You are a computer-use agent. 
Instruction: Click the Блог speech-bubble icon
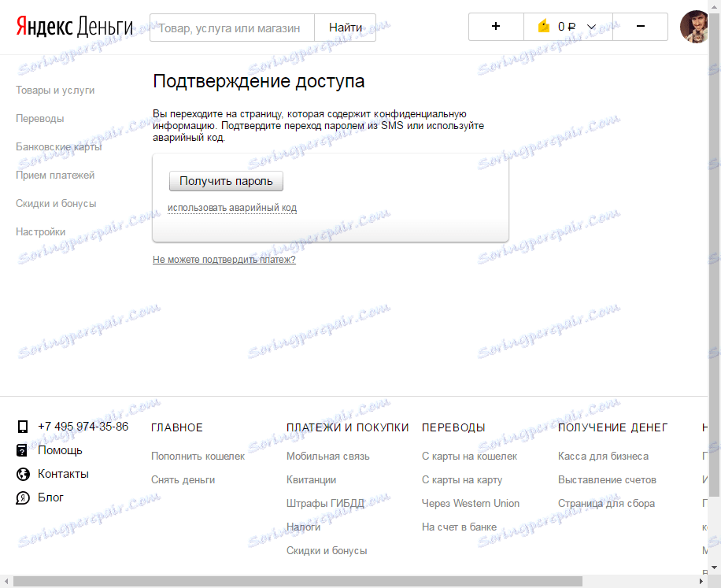(23, 498)
